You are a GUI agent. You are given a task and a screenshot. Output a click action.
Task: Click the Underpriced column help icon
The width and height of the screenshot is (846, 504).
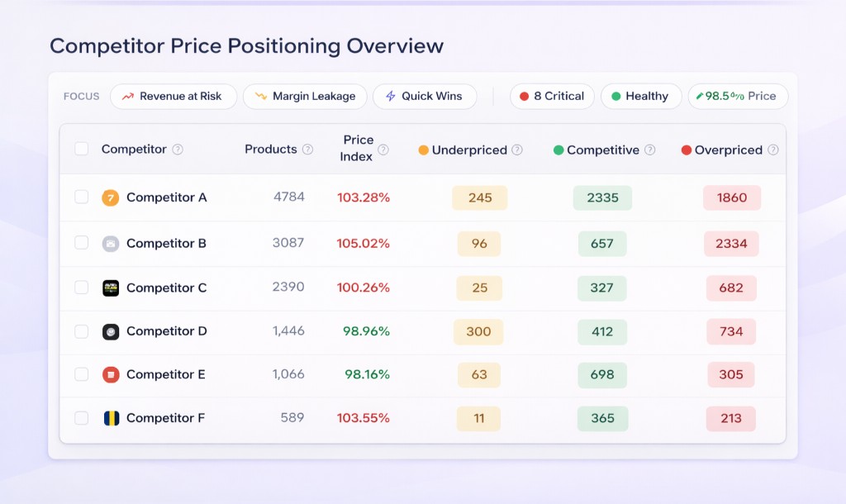tap(517, 150)
